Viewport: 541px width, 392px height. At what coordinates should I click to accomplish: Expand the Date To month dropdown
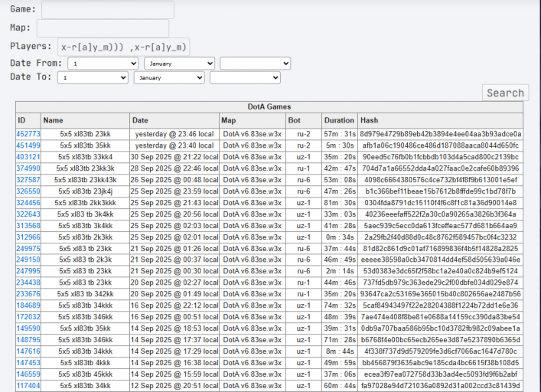(169, 77)
